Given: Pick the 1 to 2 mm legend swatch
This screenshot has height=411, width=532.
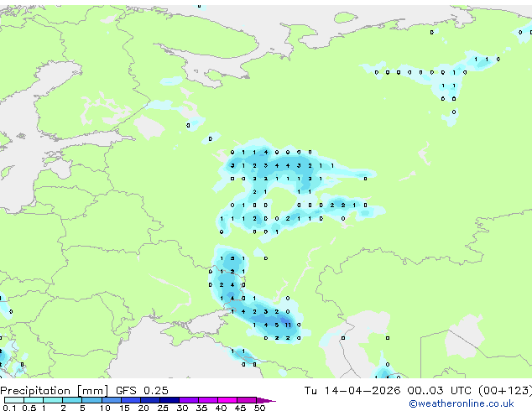Looking at the screenshot, I should tap(53, 400).
